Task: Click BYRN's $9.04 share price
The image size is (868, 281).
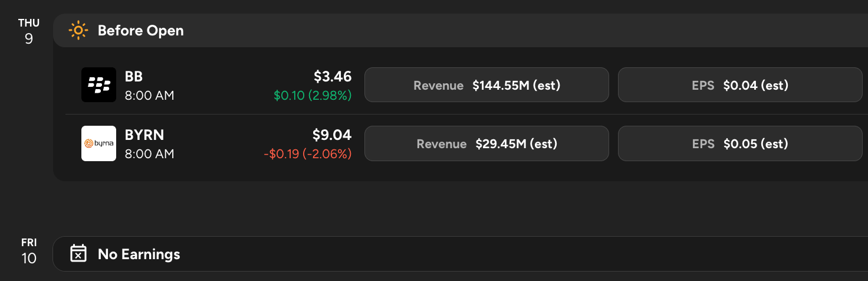Action: pyautogui.click(x=333, y=135)
